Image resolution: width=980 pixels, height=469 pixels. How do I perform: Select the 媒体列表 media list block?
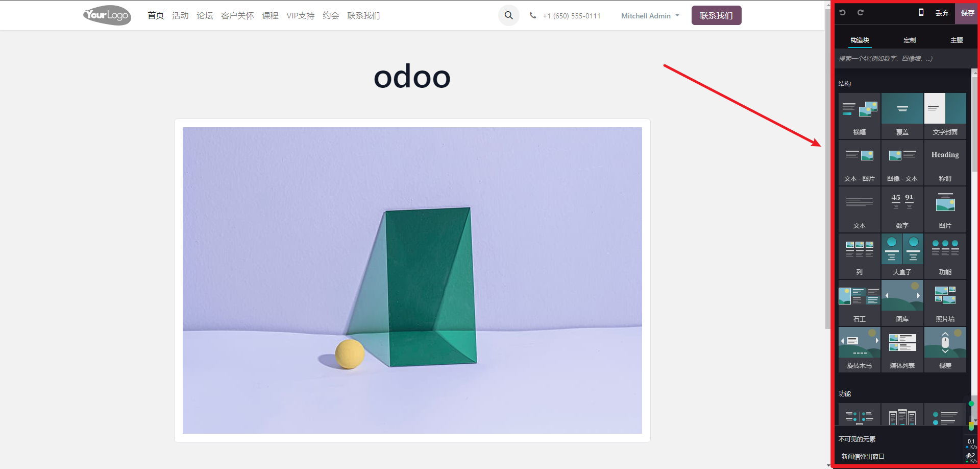[902, 349]
